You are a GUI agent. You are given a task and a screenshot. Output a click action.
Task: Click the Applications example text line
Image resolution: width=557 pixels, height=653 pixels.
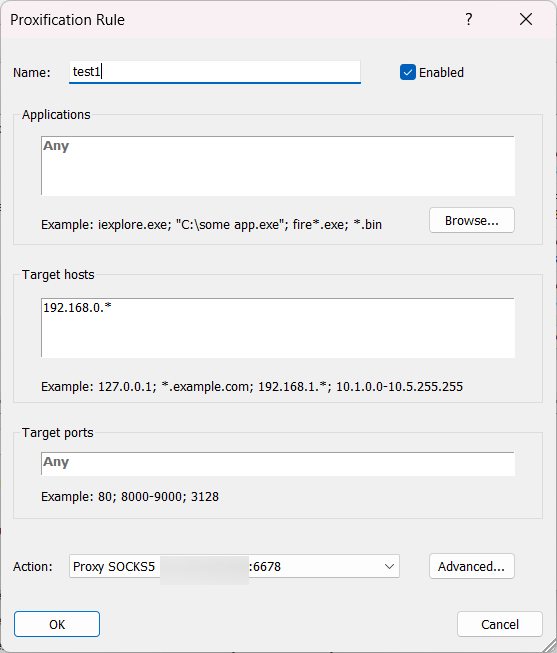pos(211,225)
